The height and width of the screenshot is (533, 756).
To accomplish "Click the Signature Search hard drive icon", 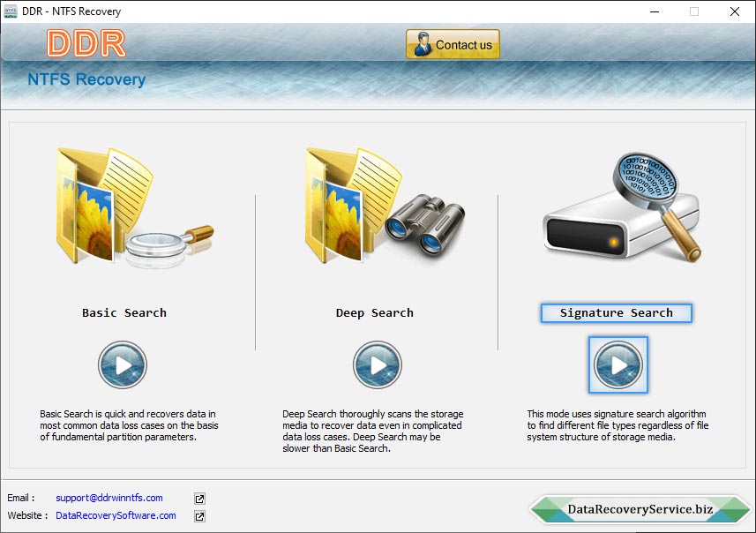I will coord(622,207).
